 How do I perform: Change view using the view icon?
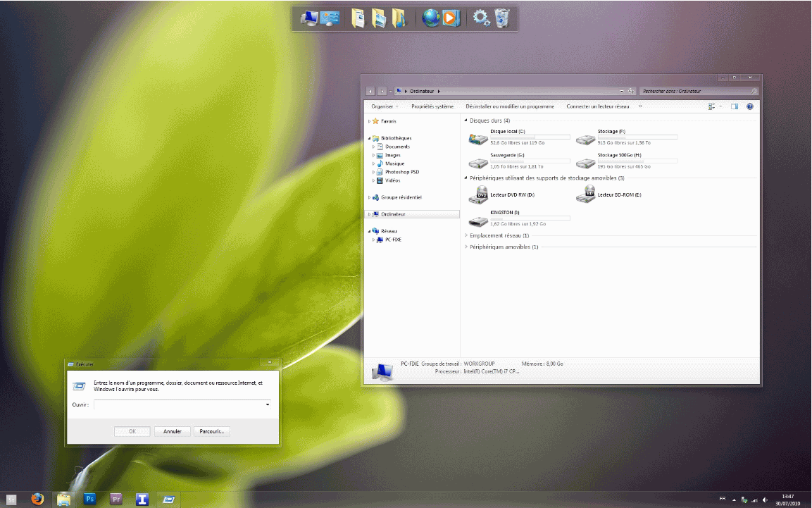(x=711, y=106)
